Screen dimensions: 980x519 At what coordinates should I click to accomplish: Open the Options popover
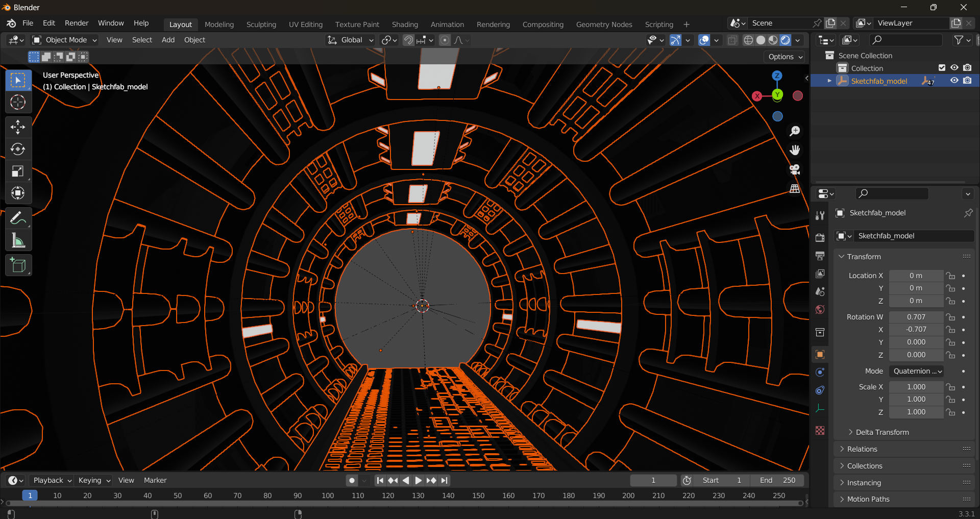click(785, 57)
